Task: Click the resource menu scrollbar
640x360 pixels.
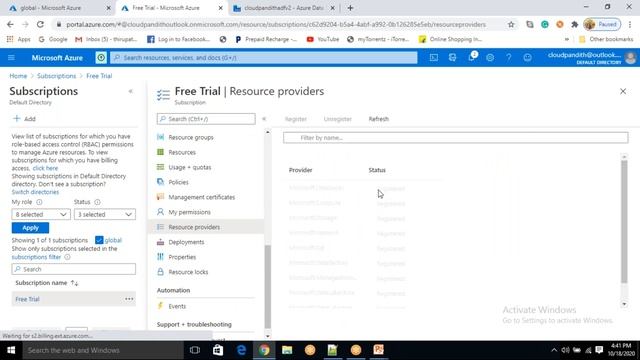Action: (x=267, y=286)
